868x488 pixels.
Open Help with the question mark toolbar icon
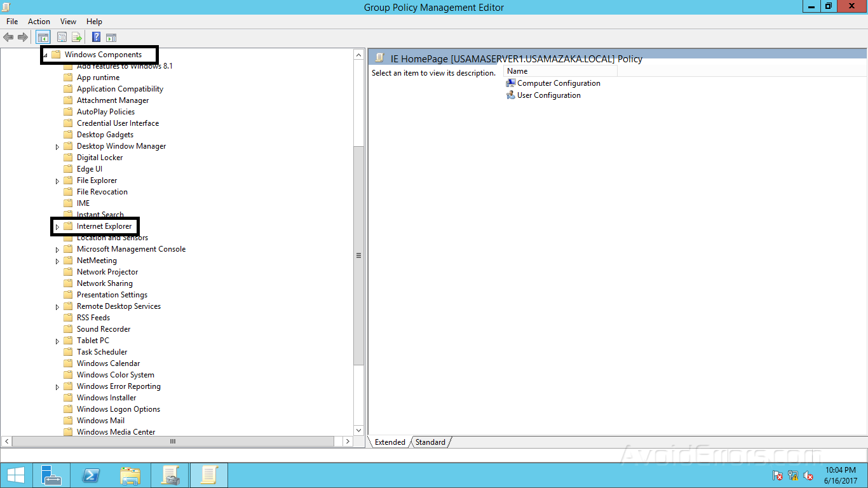pyautogui.click(x=95, y=37)
